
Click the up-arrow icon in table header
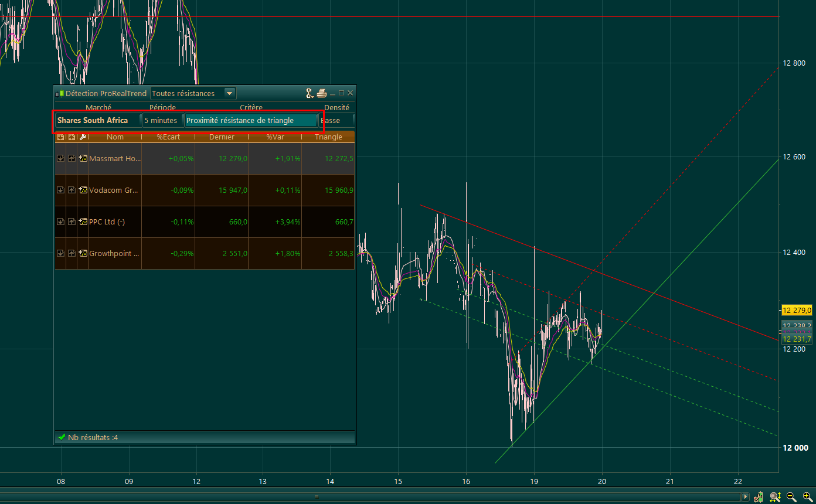tap(72, 137)
